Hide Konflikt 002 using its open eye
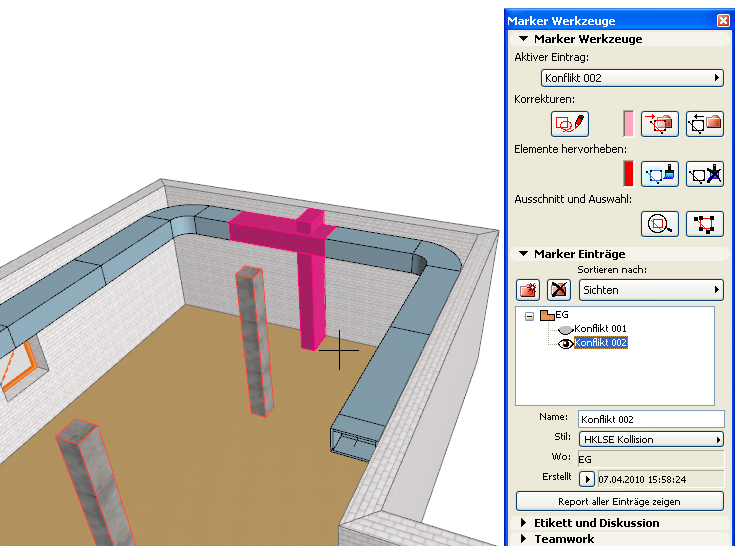The width and height of the screenshot is (735, 546). coord(566,344)
